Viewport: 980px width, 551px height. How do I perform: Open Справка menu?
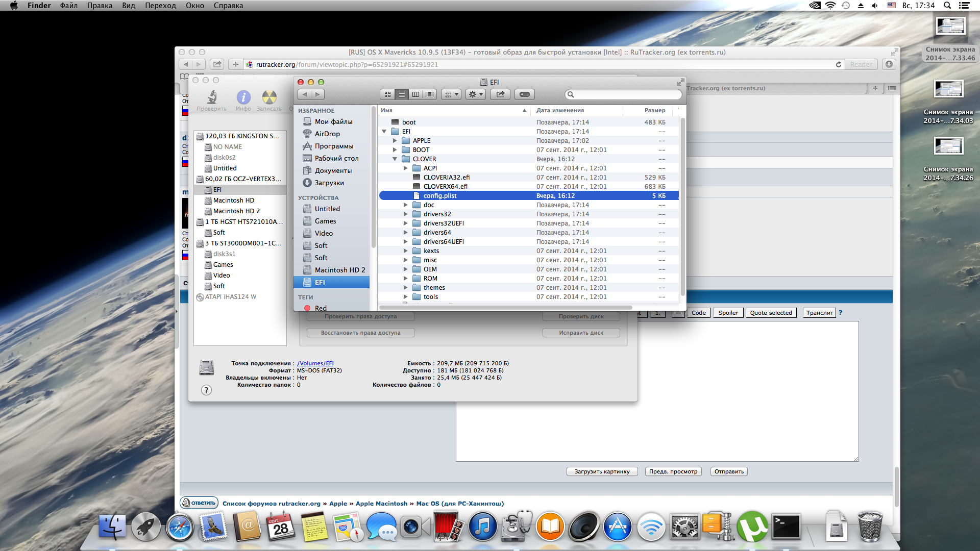point(228,6)
